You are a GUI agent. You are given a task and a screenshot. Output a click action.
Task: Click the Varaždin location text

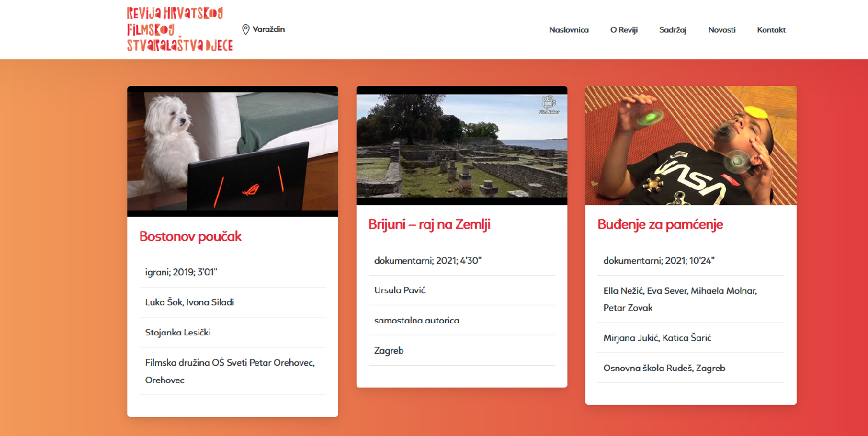point(269,29)
